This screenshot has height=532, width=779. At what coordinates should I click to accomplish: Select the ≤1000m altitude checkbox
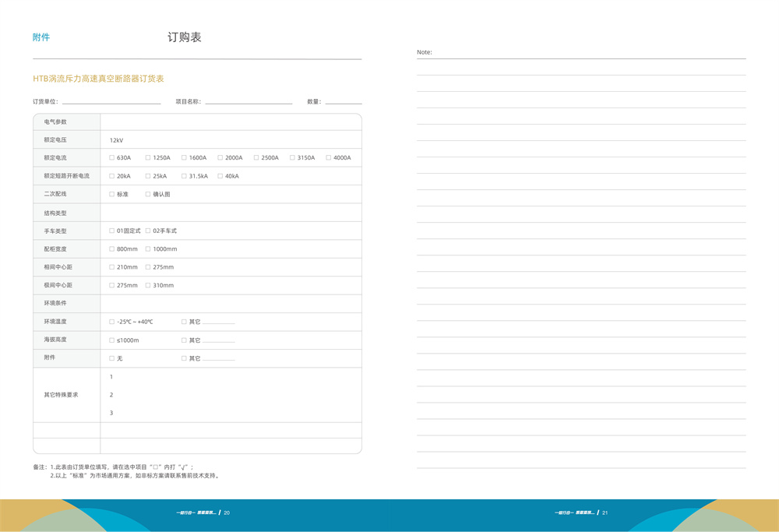pos(111,340)
